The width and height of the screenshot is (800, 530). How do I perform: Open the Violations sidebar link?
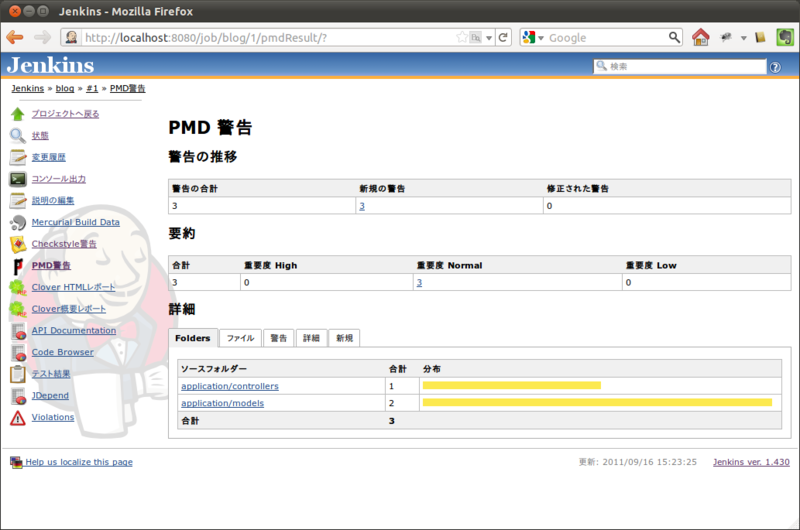[x=53, y=417]
